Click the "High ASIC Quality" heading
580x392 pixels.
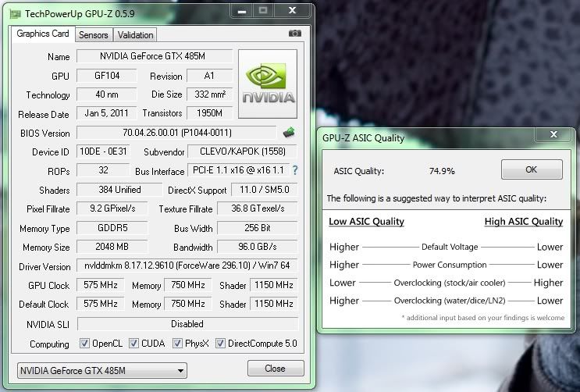pyautogui.click(x=524, y=222)
